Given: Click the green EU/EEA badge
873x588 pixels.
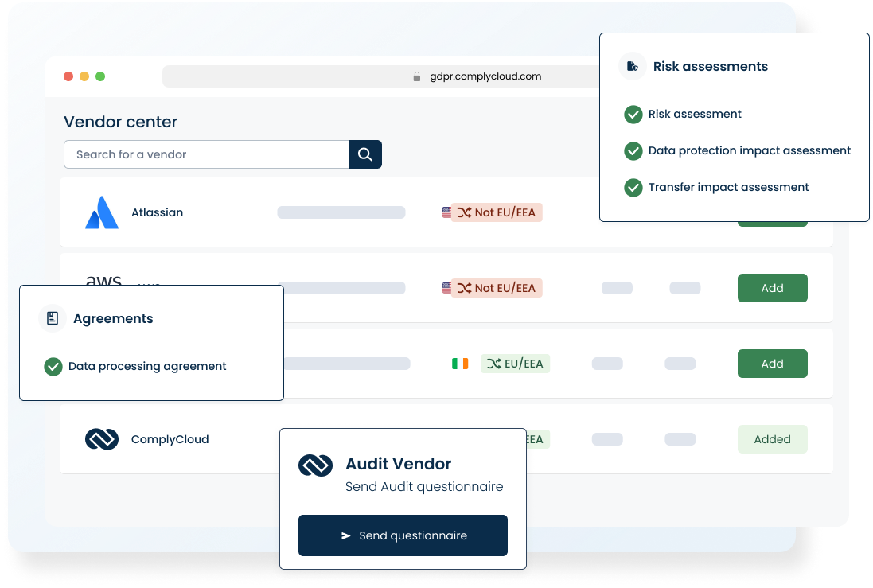Looking at the screenshot, I should pos(515,364).
